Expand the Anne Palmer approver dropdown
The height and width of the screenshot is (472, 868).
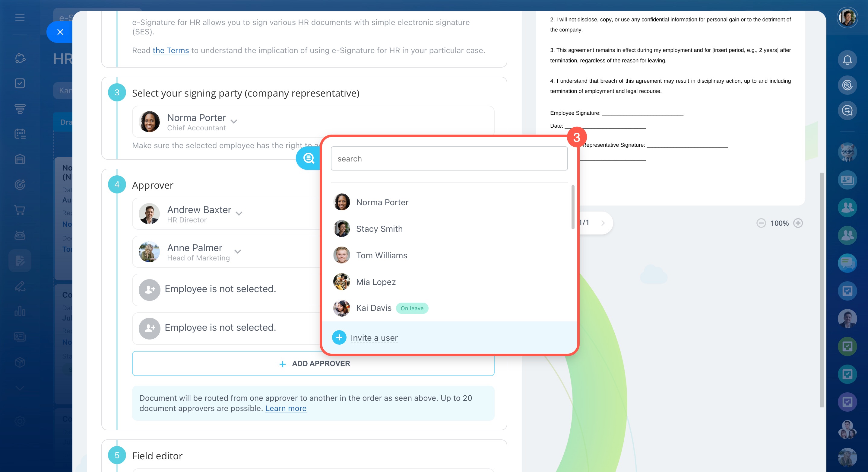click(x=238, y=251)
